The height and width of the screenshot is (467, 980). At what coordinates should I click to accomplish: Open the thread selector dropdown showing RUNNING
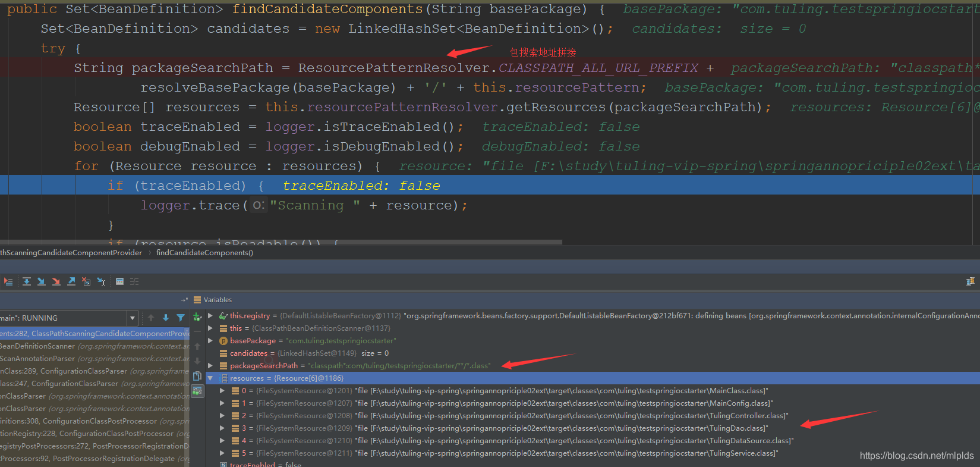pos(133,318)
